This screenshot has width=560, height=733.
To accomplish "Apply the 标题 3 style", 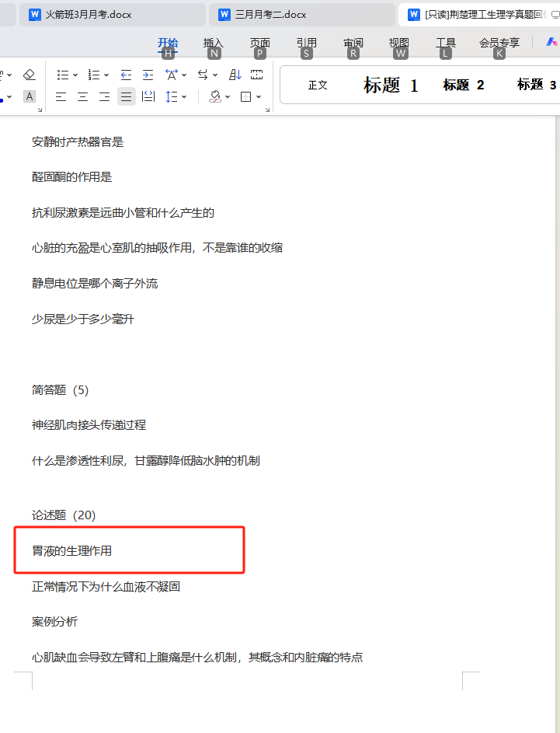I will (537, 85).
